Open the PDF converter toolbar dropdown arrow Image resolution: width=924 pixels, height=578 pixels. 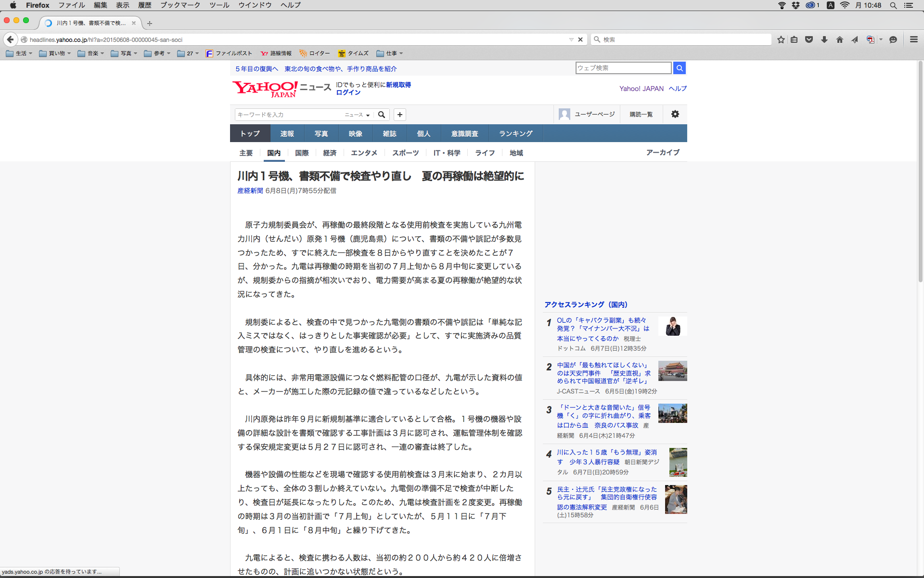click(881, 39)
